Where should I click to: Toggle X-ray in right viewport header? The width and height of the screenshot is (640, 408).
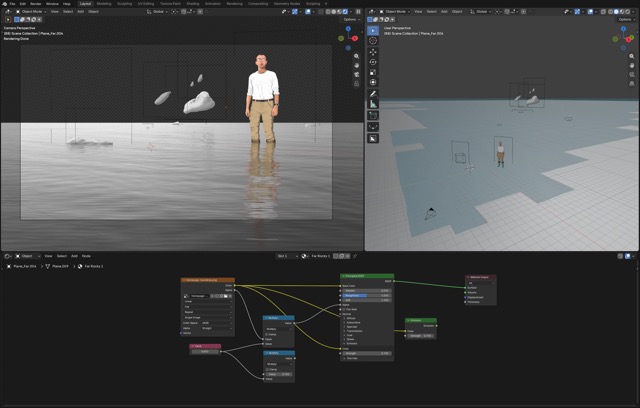click(604, 11)
